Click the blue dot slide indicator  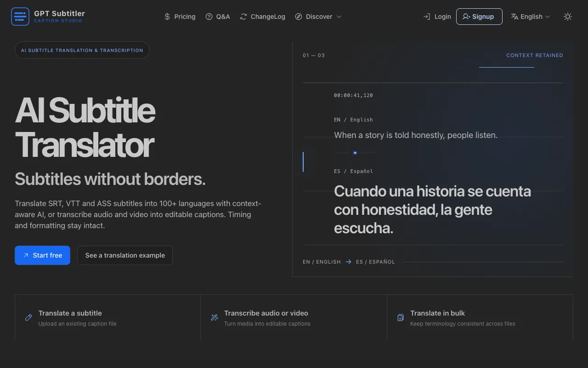pyautogui.click(x=355, y=153)
